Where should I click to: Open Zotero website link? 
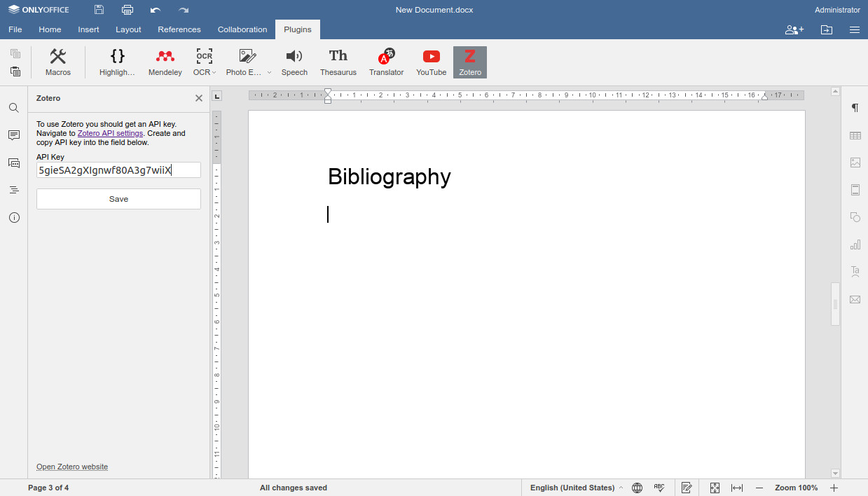pyautogui.click(x=72, y=467)
